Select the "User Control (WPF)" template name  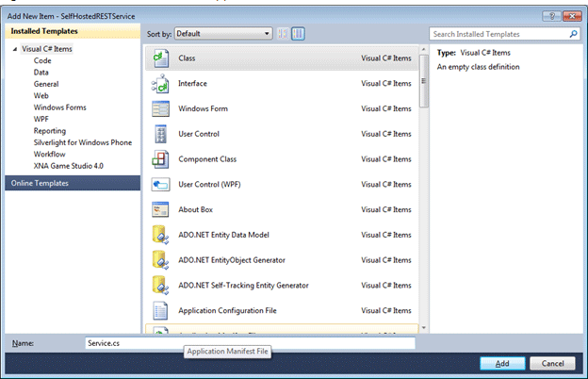209,184
